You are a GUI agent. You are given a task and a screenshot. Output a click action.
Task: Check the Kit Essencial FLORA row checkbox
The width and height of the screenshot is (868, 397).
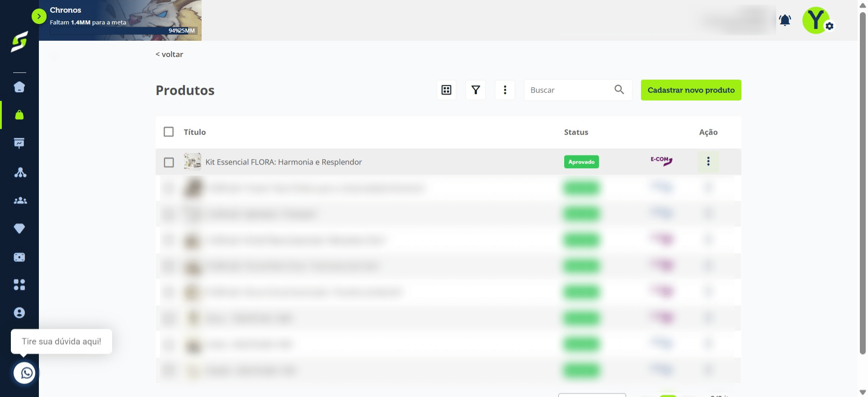click(169, 162)
